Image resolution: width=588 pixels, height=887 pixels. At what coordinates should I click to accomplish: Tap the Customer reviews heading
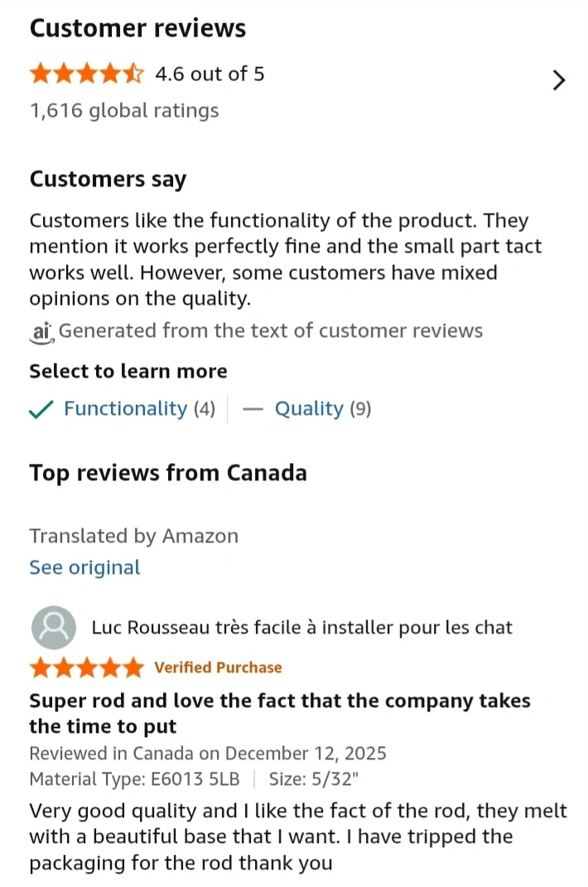point(137,28)
